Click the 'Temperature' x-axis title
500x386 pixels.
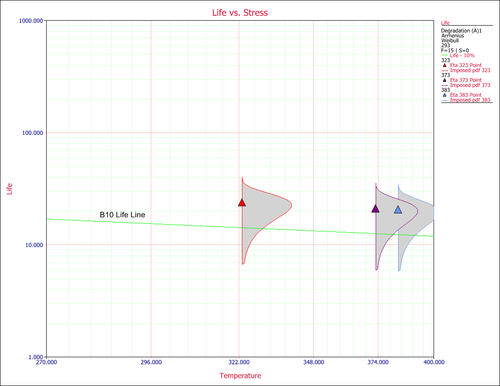point(240,376)
